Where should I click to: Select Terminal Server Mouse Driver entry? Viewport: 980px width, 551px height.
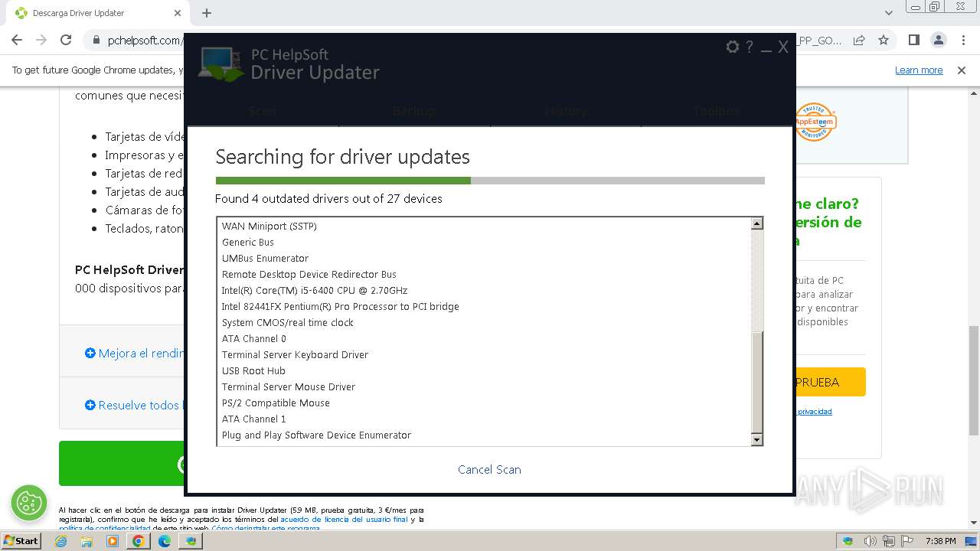288,386
